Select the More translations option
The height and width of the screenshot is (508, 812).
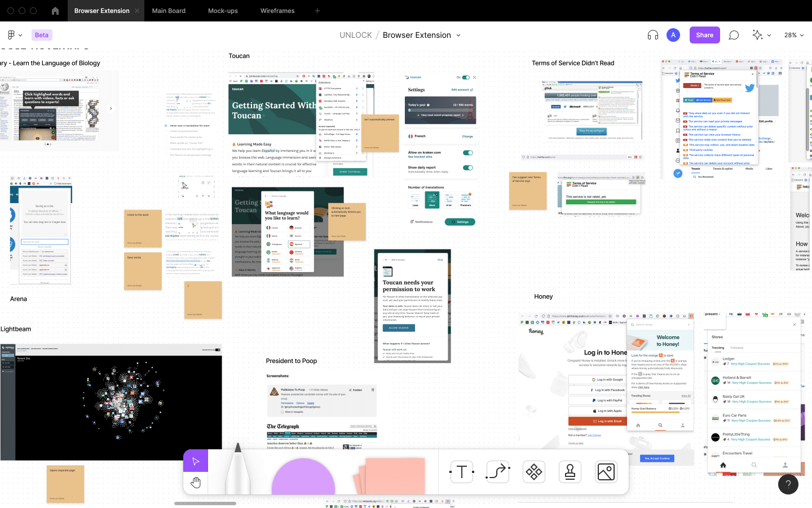(x=432, y=200)
